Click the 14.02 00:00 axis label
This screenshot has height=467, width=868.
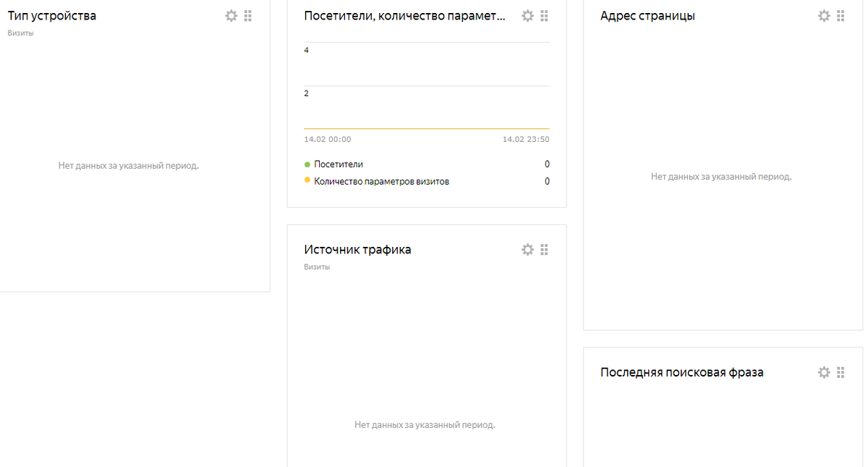coord(325,138)
